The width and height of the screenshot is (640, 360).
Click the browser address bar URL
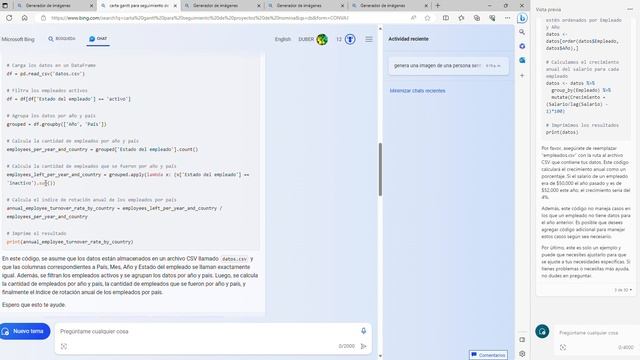[200, 18]
